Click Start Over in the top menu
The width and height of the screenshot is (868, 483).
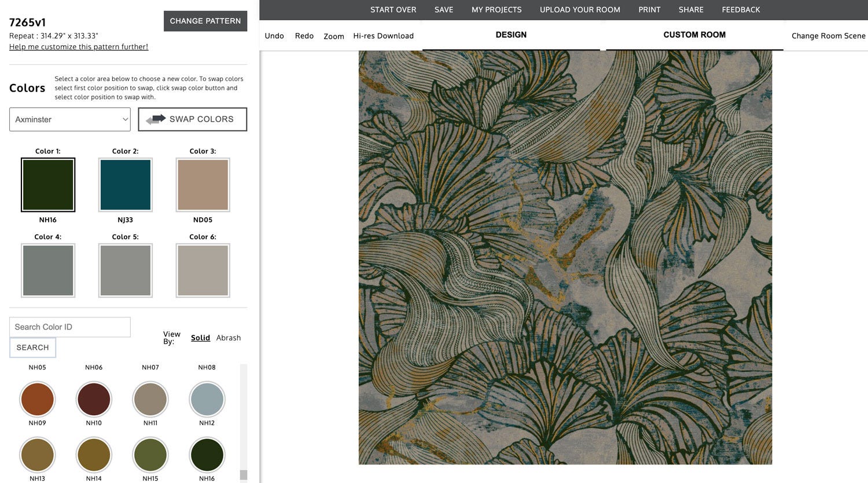pos(393,10)
